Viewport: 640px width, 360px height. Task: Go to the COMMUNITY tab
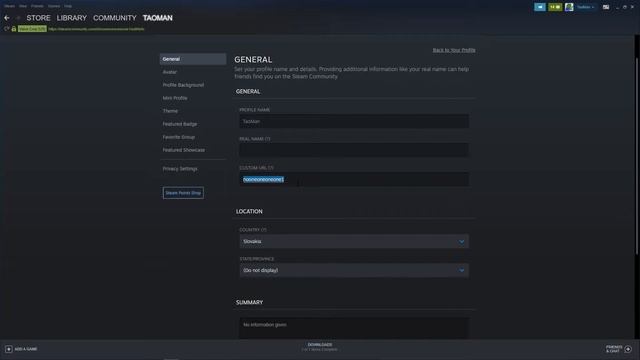click(115, 18)
